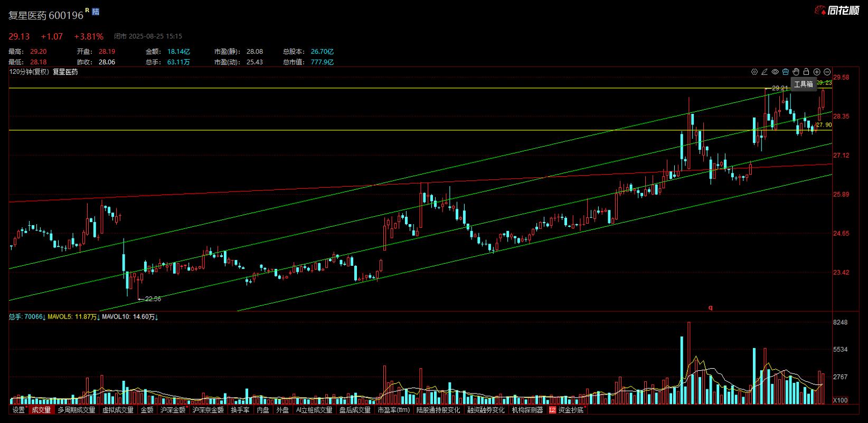This screenshot has height=423, width=868.
Task: Toggle the eye visibility icon in chart toolbar
Action: tap(775, 72)
